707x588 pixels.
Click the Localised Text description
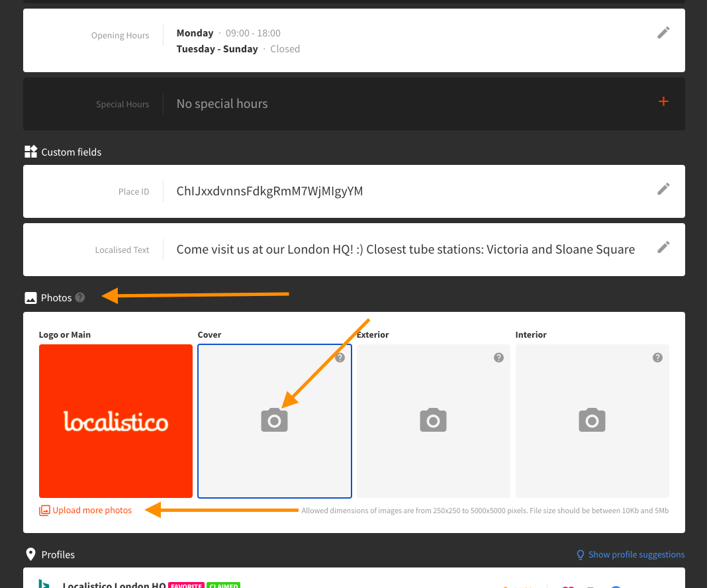(x=405, y=250)
